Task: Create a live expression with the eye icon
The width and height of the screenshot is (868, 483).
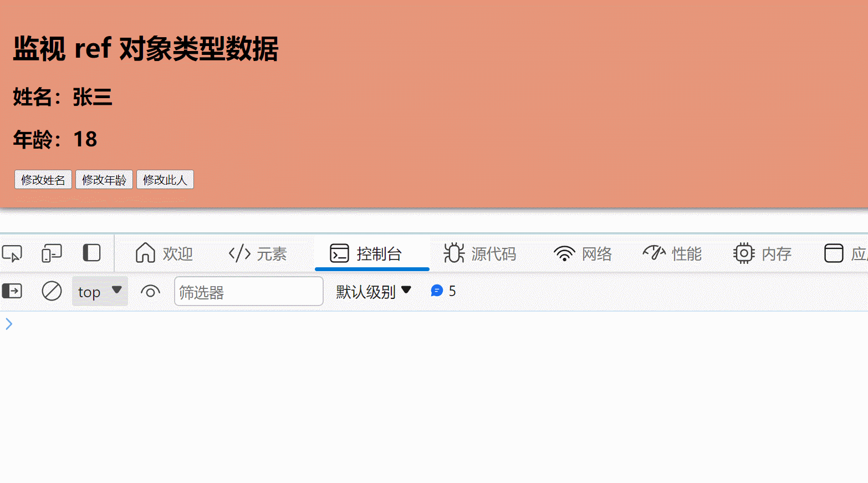Action: (150, 291)
